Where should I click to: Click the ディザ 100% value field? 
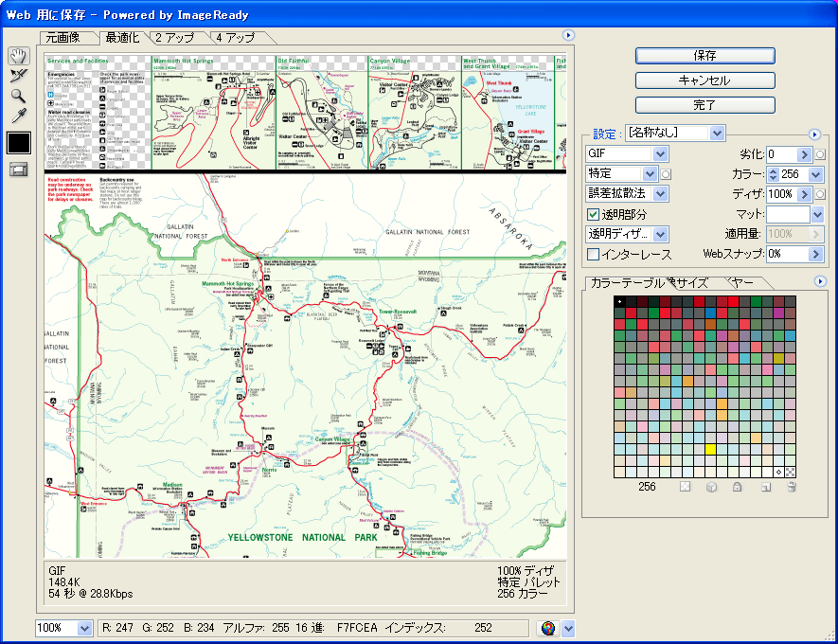tap(782, 194)
